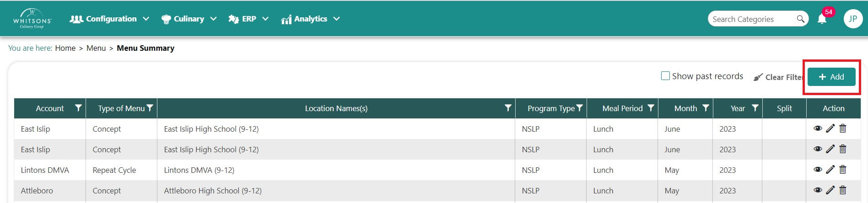Click the notifications bell icon
This screenshot has height=203, width=868.
(x=822, y=19)
